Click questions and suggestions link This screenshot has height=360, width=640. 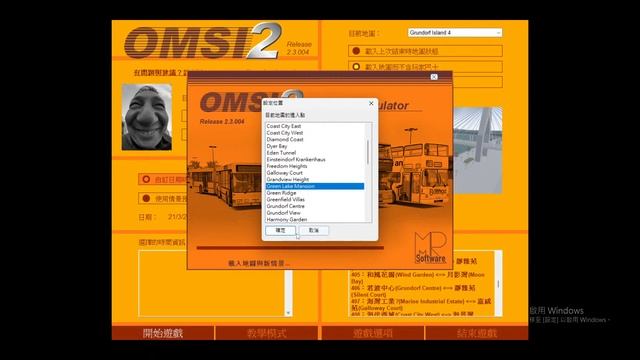tap(160, 73)
